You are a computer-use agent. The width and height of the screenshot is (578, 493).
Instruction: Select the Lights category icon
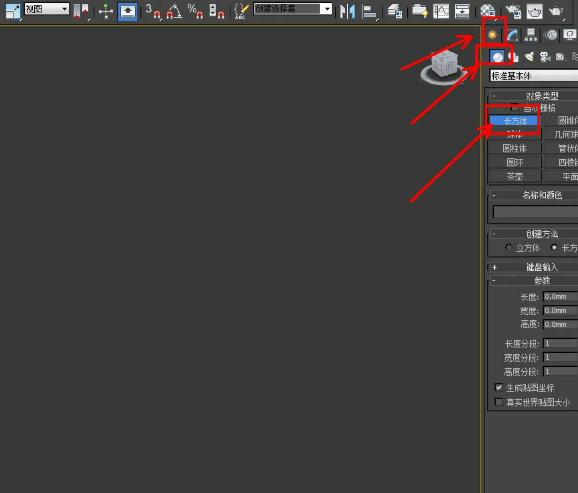coord(529,57)
